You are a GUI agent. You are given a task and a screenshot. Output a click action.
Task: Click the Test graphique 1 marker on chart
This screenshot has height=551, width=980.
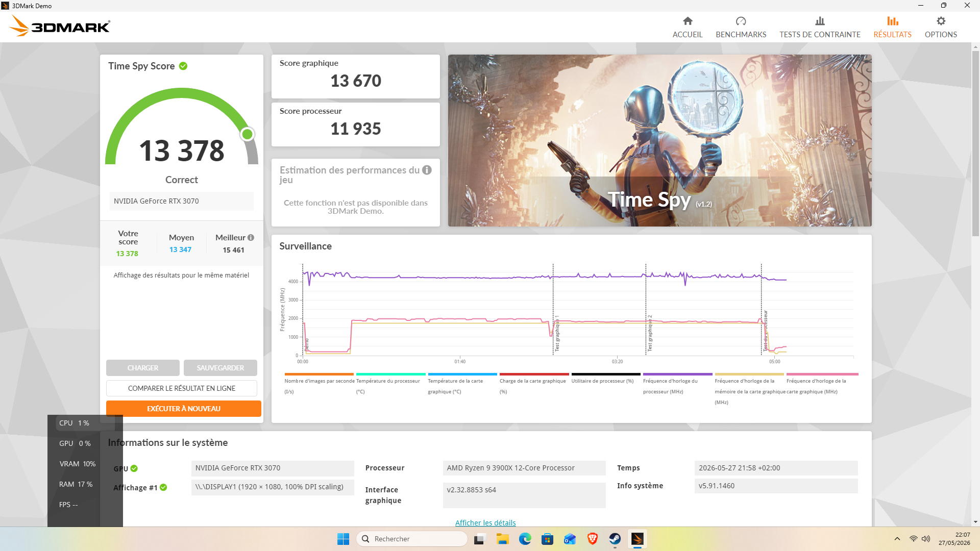(x=557, y=333)
